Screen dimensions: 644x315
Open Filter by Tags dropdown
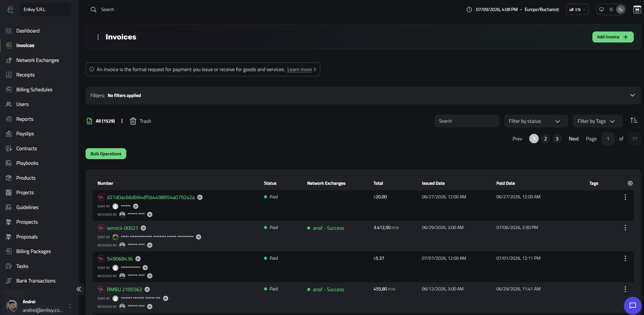click(x=597, y=121)
